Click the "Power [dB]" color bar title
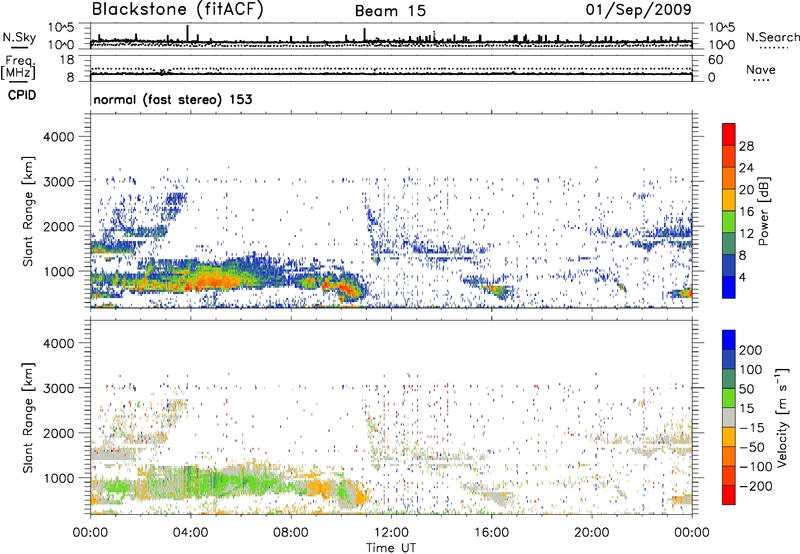The image size is (800, 554). (763, 211)
